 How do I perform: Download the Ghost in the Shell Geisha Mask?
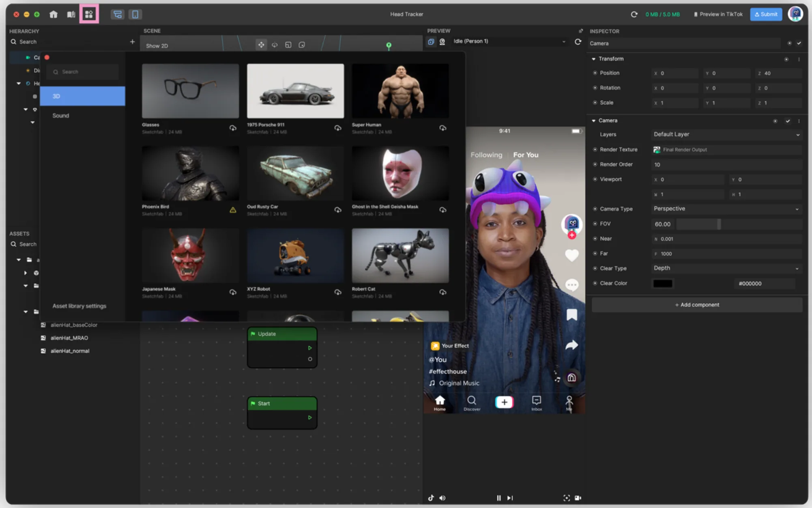(443, 210)
